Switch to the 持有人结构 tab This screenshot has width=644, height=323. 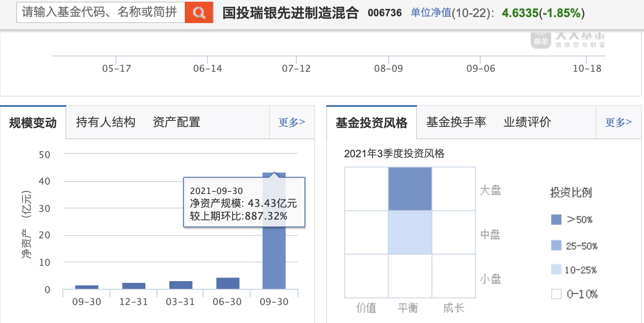(x=106, y=122)
